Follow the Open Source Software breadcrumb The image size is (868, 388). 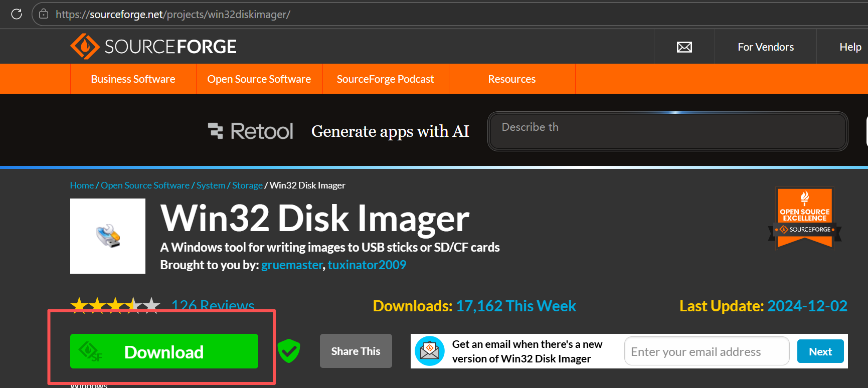tap(145, 185)
